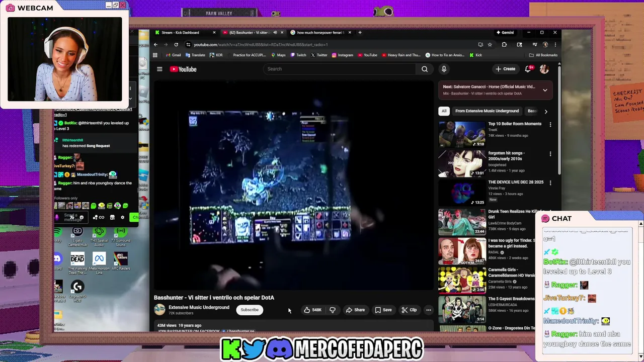Reload the page in Chrome
This screenshot has height=362, width=644.
[x=176, y=44]
